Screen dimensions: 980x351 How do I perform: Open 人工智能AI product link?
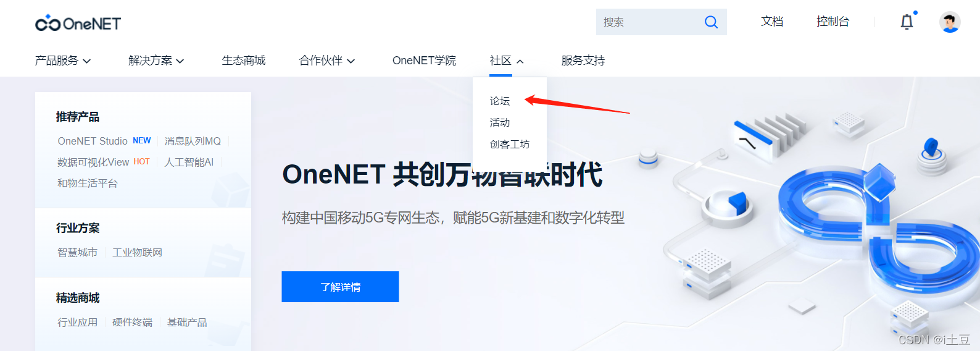click(x=189, y=162)
